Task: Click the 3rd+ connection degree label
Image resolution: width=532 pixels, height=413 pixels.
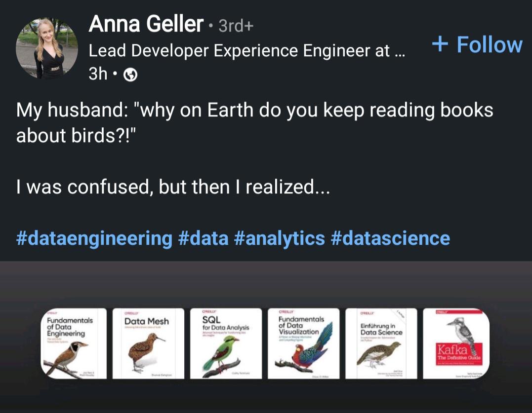Action: pos(236,26)
